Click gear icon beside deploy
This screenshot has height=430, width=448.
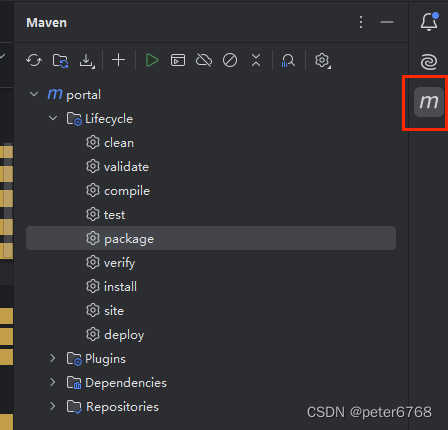(x=93, y=334)
